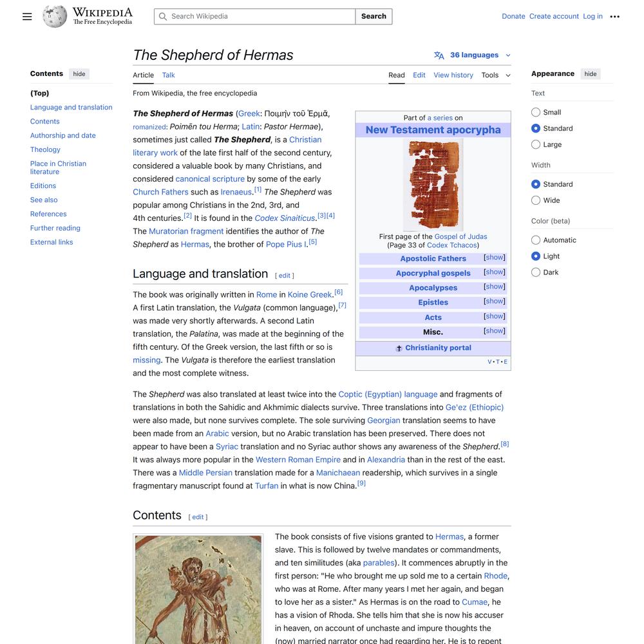The image size is (644, 644).
Task: Select Wide width option
Action: tap(536, 200)
